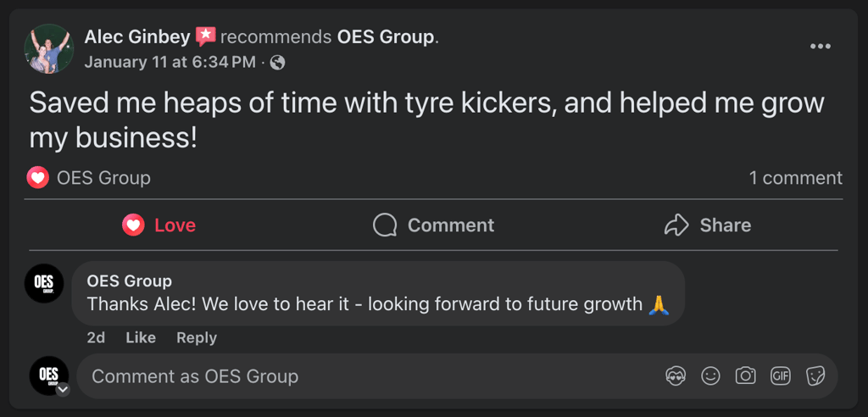Focus the 'Comment as OES Group' field
Screen dimensions: 868x417
pos(364,376)
